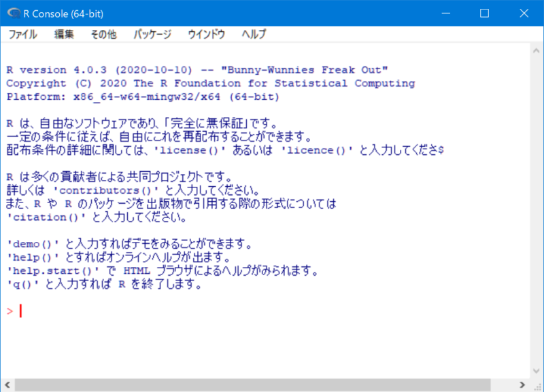Click the vertical scrollbar down arrow
The width and height of the screenshot is (544, 392).
pos(536,371)
